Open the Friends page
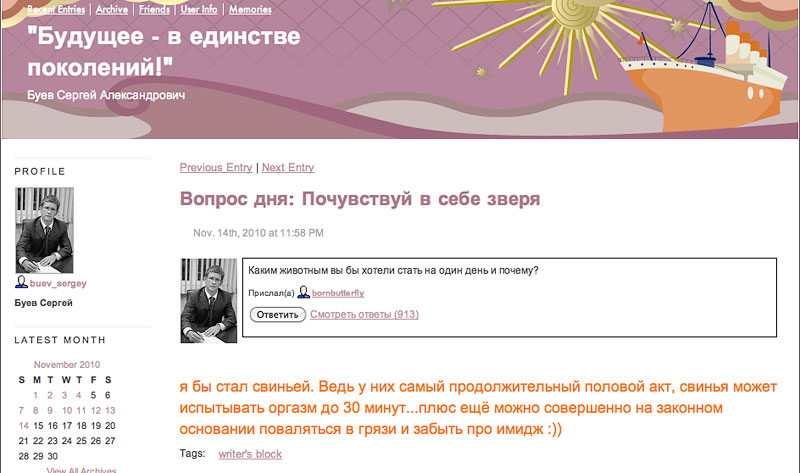This screenshot has width=800, height=473. tap(154, 10)
